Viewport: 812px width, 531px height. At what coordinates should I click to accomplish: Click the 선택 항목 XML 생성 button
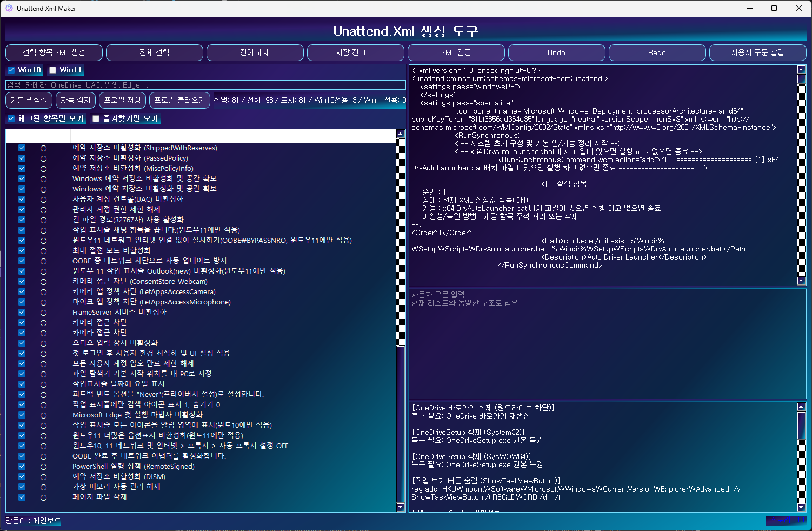coord(54,52)
